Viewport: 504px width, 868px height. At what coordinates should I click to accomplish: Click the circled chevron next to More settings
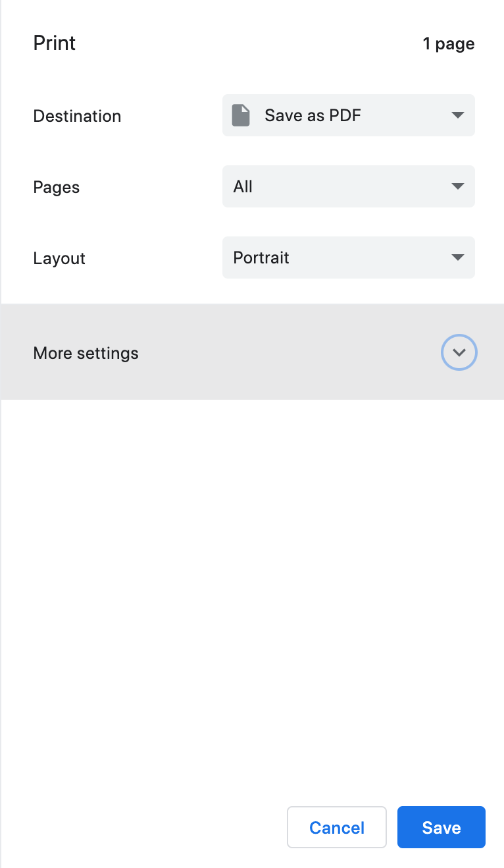click(x=459, y=352)
